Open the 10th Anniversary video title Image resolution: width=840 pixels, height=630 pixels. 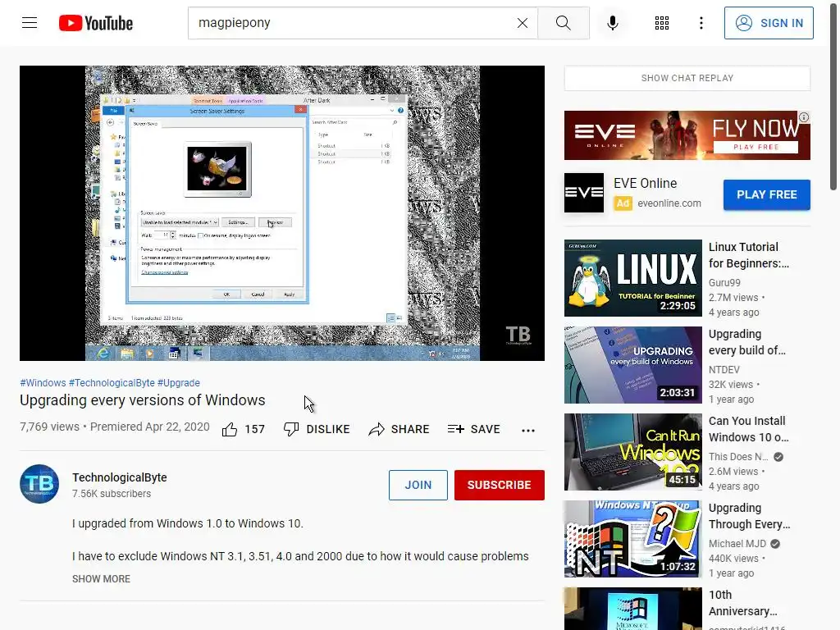tap(742, 603)
